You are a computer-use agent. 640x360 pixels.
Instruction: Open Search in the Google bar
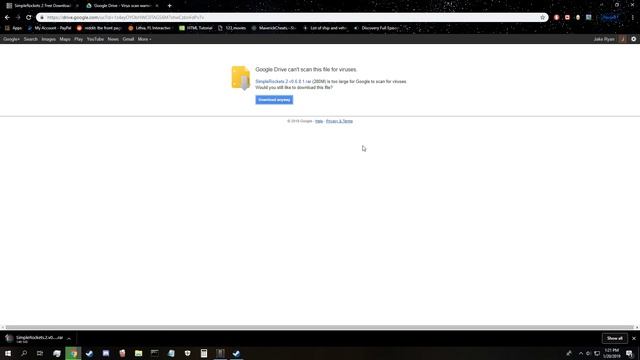click(x=31, y=39)
